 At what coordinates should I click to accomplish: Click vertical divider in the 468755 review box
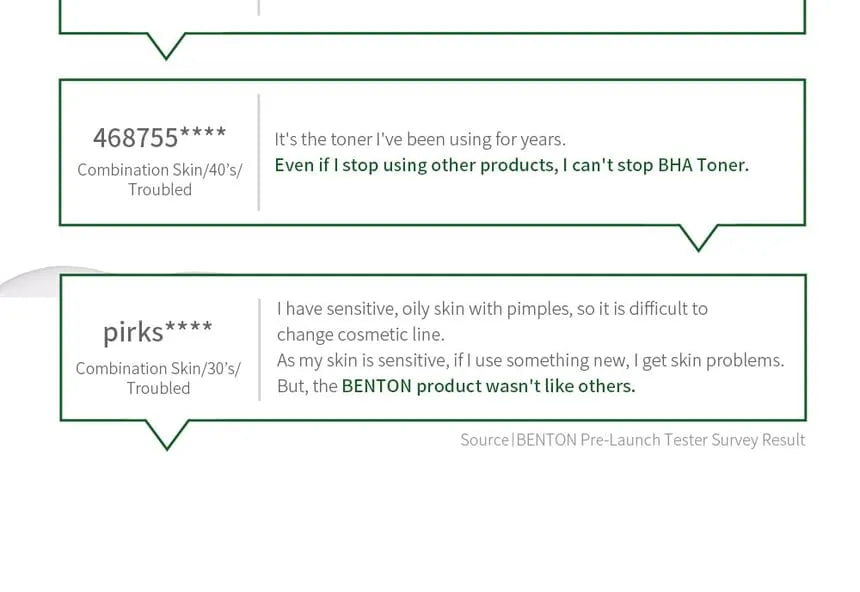258,153
